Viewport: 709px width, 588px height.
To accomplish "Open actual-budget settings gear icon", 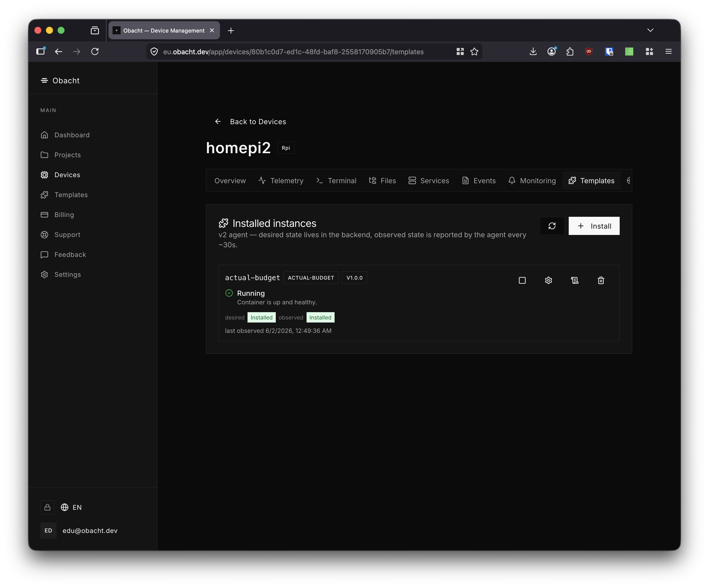I will coord(548,280).
